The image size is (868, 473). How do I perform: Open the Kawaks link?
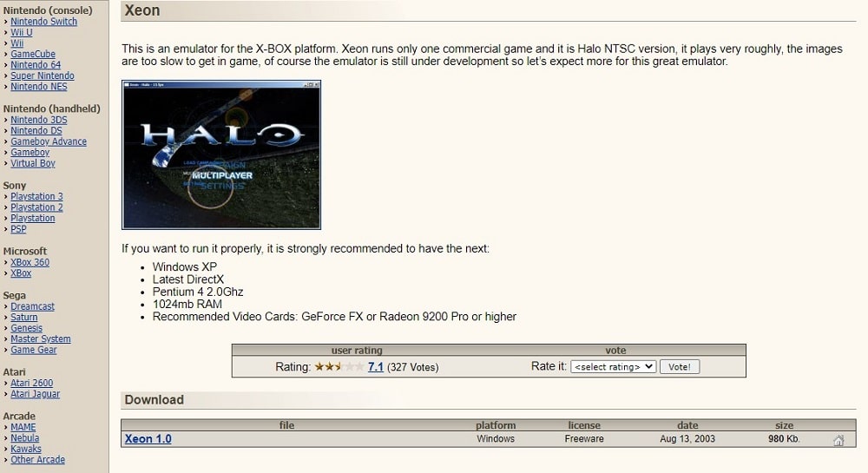click(26, 449)
